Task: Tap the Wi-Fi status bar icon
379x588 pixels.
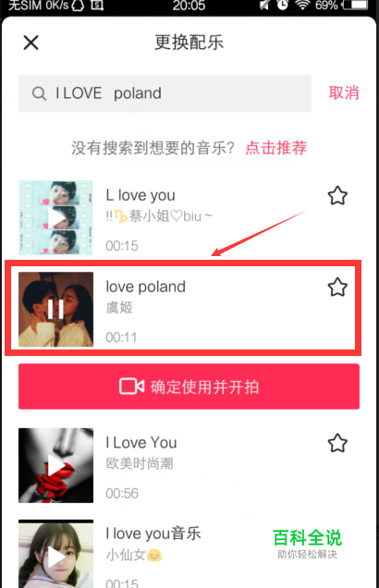Action: click(x=302, y=5)
